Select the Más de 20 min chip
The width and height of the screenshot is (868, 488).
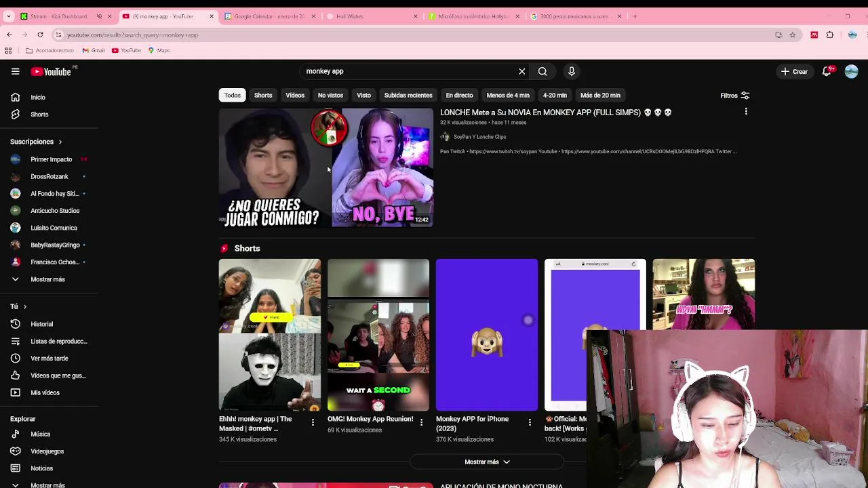coord(600,96)
